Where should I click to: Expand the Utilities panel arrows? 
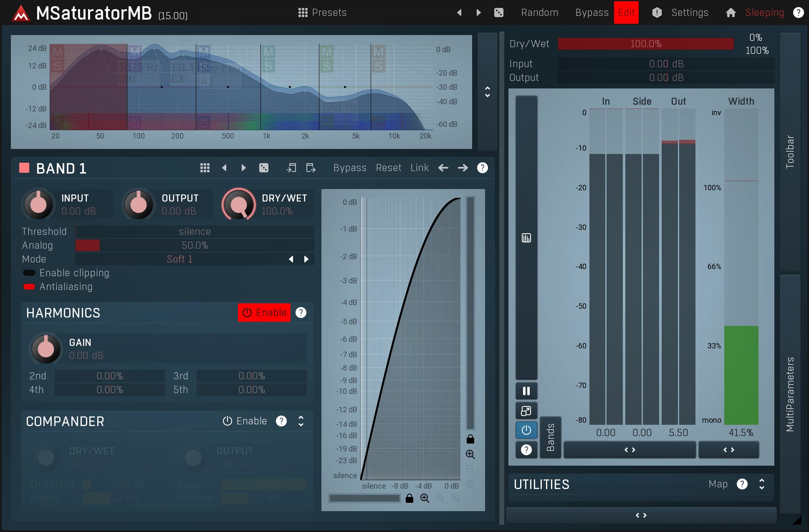(x=761, y=484)
